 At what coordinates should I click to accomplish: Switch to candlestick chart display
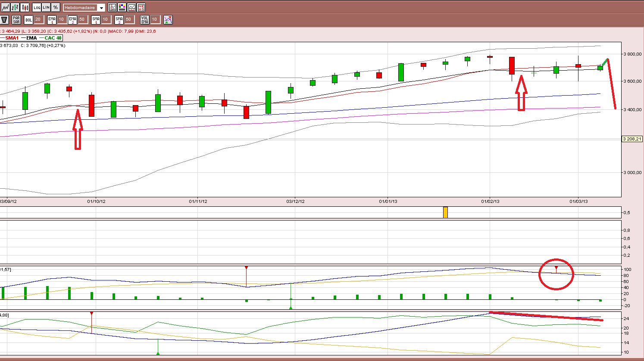25,7
